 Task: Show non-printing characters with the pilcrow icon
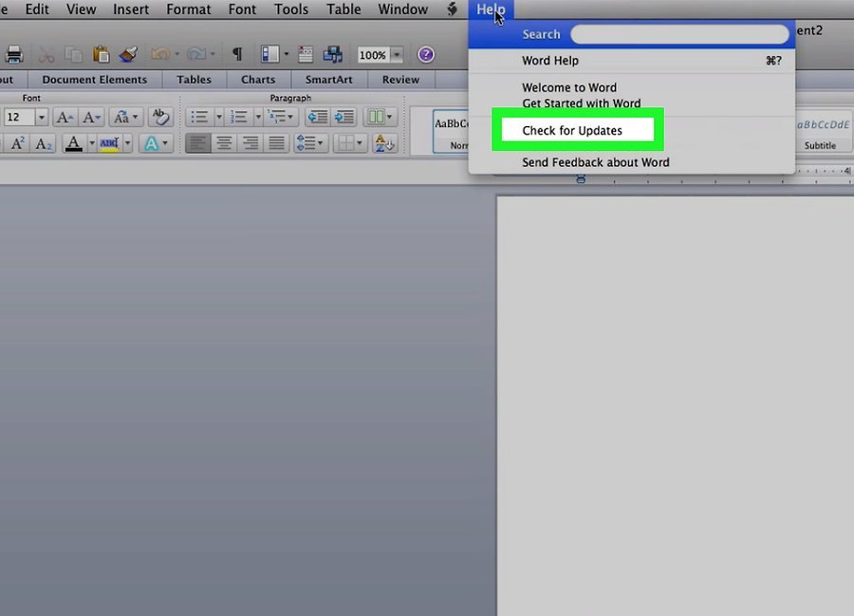click(237, 54)
